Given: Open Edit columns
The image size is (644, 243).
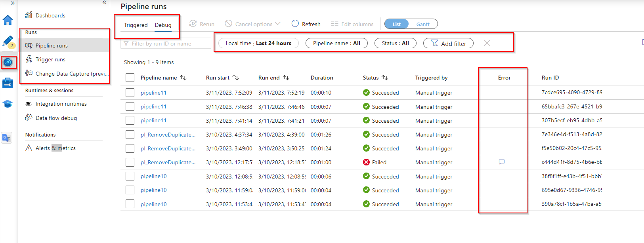Looking at the screenshot, I should tap(352, 24).
